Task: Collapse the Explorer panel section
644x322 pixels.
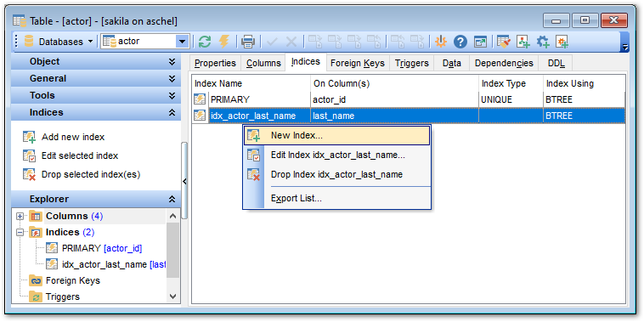Action: 96,199
